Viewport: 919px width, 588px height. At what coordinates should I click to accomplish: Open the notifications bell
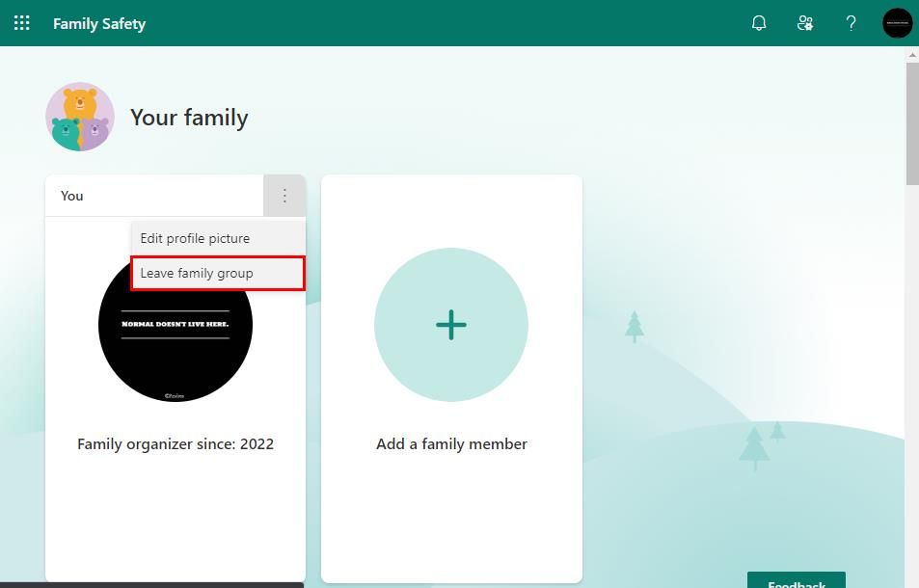759,23
